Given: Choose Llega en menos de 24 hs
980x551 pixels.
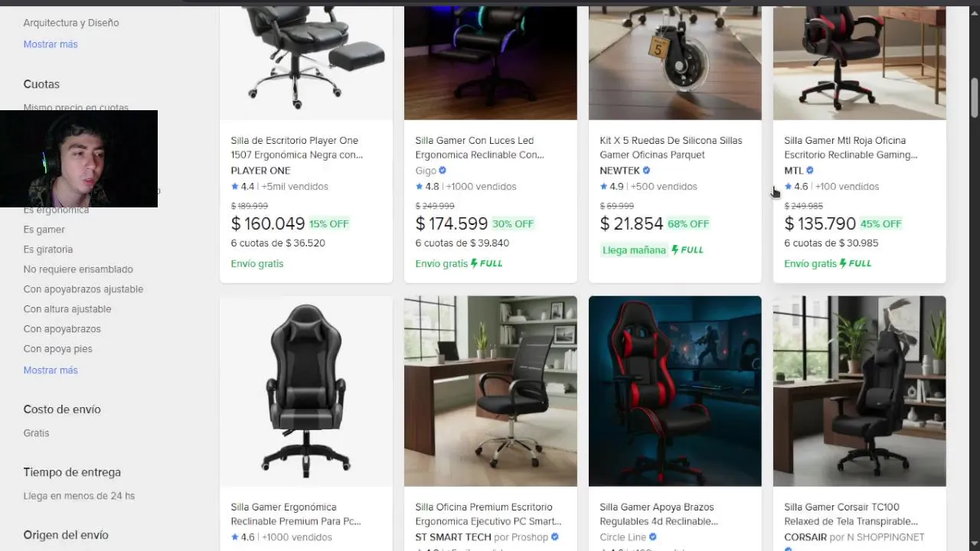Looking at the screenshot, I should tap(79, 496).
